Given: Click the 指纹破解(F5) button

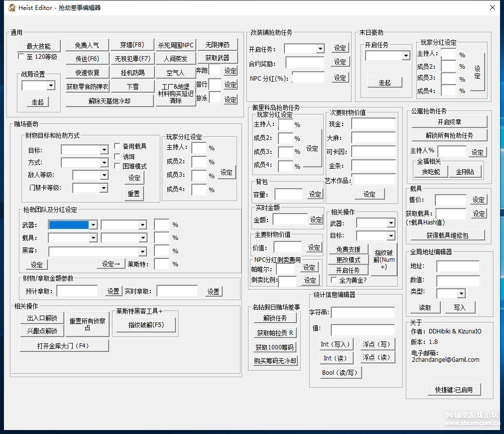Looking at the screenshot, I should click(145, 325).
